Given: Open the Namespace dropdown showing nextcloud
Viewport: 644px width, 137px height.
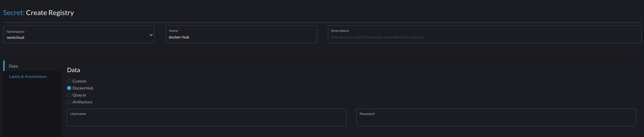Looking at the screenshot, I should (x=79, y=34).
